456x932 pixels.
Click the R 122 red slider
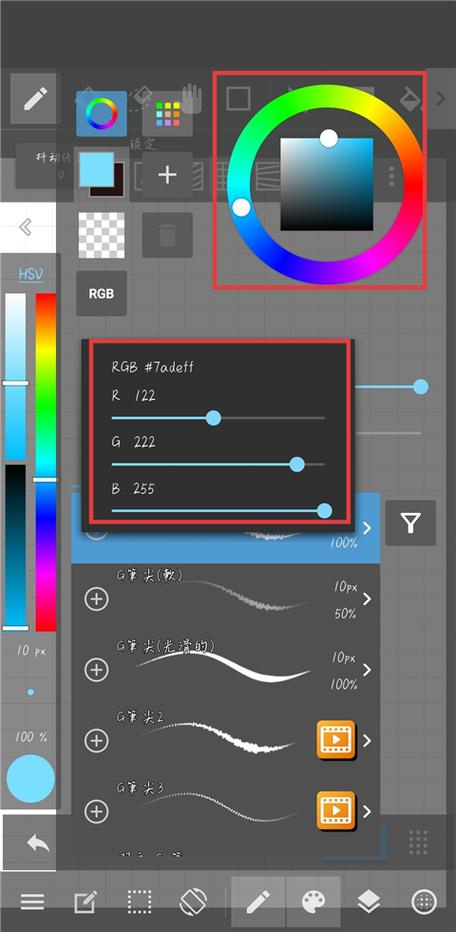[218, 418]
